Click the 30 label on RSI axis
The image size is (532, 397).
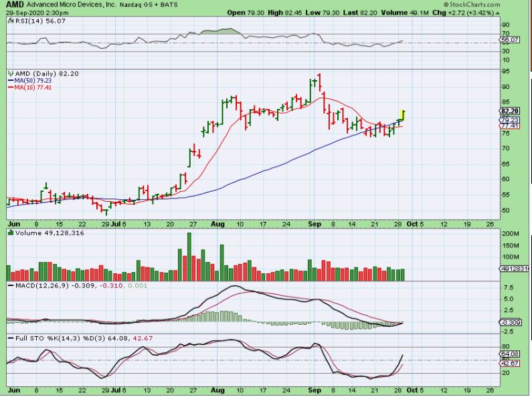coord(506,51)
